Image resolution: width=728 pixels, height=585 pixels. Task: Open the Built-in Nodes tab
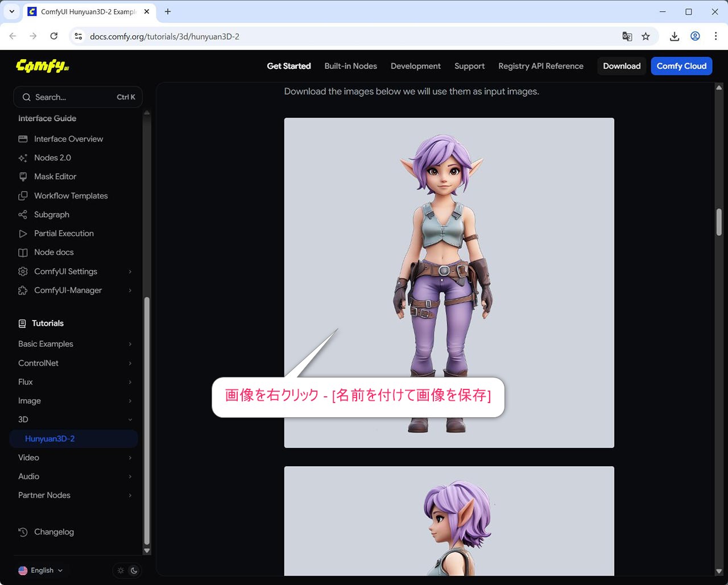click(x=350, y=66)
